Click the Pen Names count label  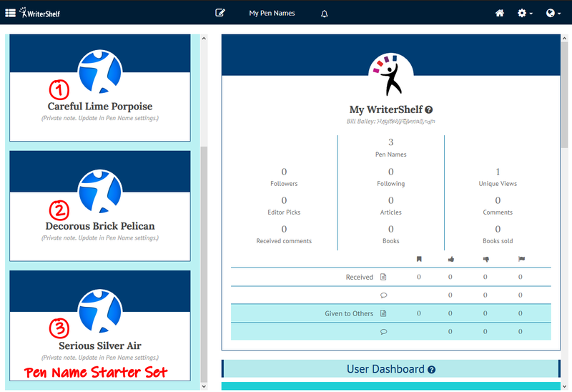pos(390,155)
